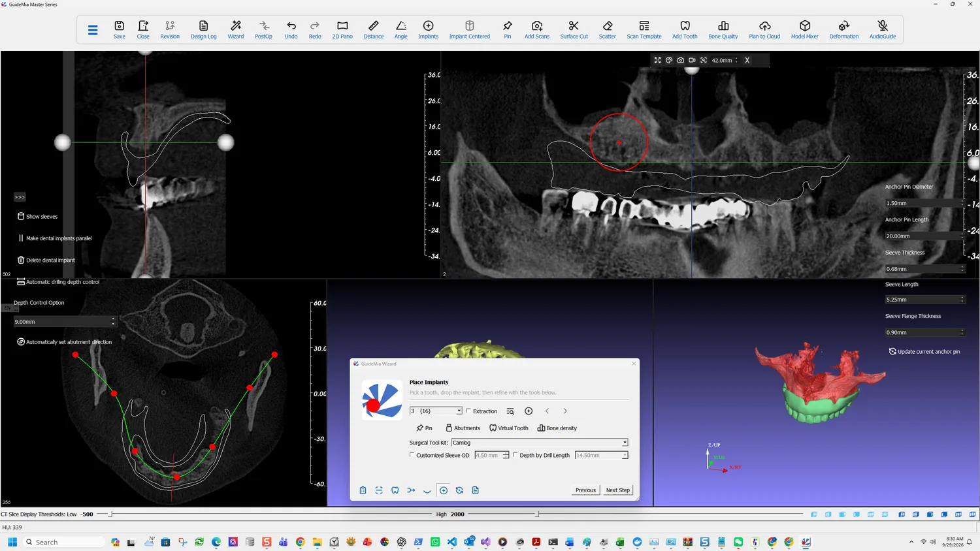Click the CT threshold Low slider handle
The height and width of the screenshot is (551, 980).
pos(110,514)
